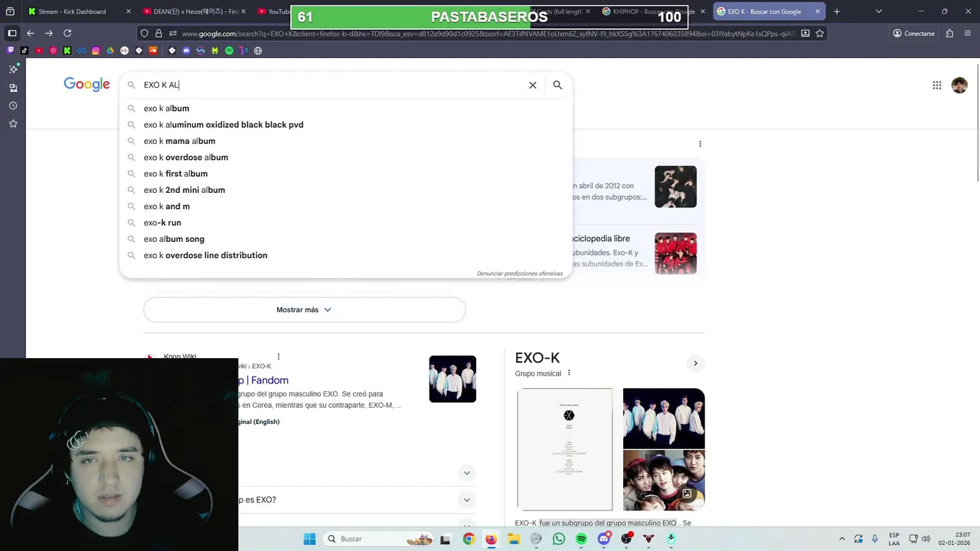980x551 pixels.
Task: Open the Kick bookmark icon
Action: click(x=67, y=51)
